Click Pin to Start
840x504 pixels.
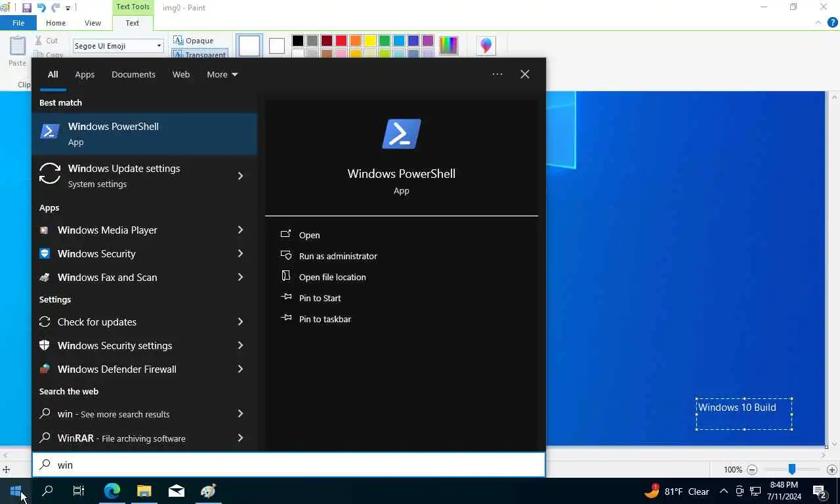(320, 298)
